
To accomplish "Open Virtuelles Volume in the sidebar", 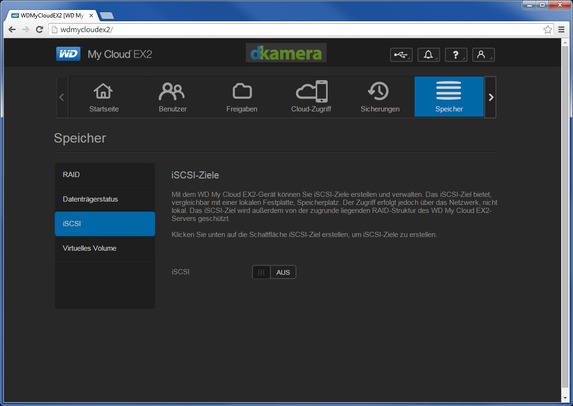I will point(105,248).
